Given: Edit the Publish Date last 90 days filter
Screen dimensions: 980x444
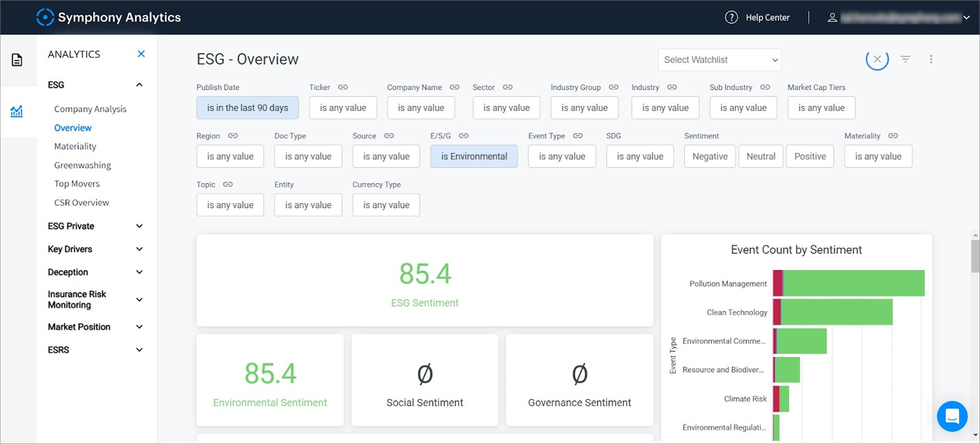Looking at the screenshot, I should [x=247, y=108].
